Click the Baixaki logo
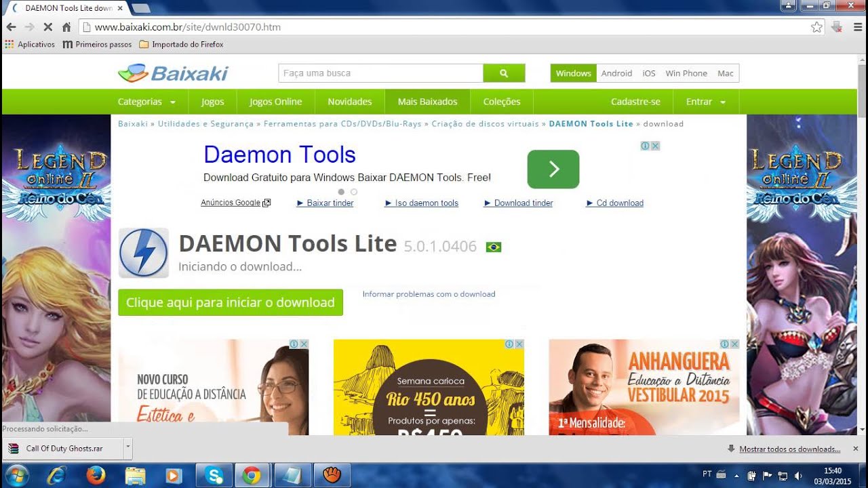The height and width of the screenshot is (488, 868). pyautogui.click(x=173, y=73)
